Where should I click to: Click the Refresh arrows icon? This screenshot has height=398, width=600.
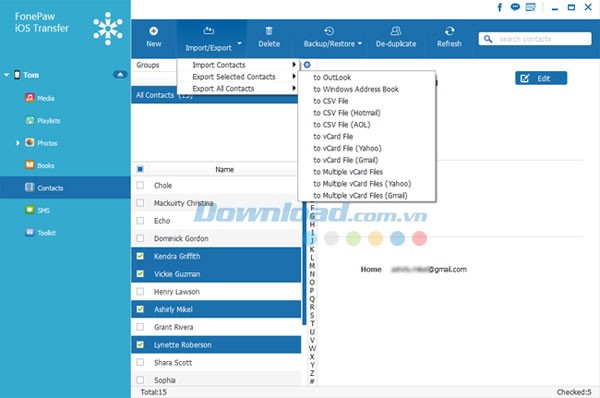point(450,31)
